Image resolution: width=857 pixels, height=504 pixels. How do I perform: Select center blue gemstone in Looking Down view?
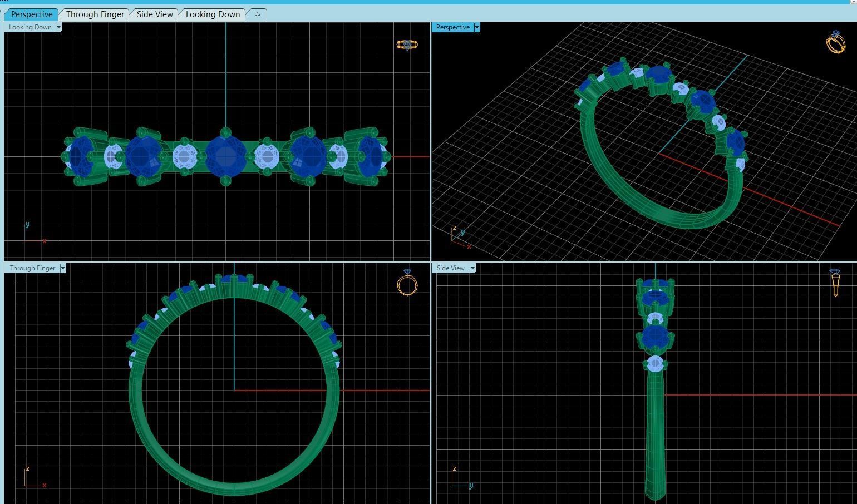[x=225, y=156]
